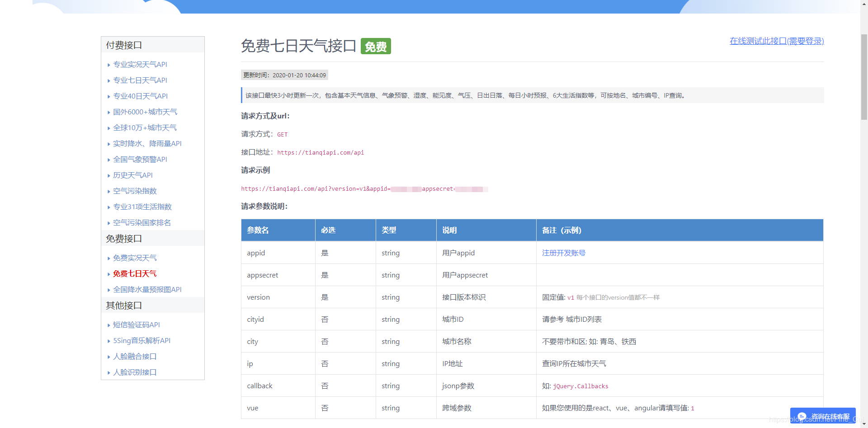Image resolution: width=868 pixels, height=428 pixels.
Task: Click the GET request method text
Action: [282, 135]
